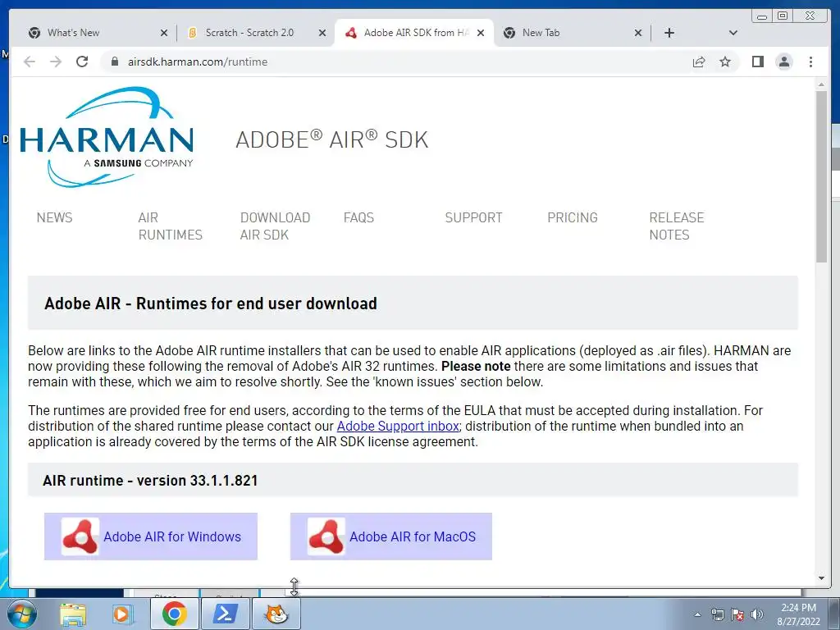Close the Scratch 2.0 tab
This screenshot has height=630, width=840.
coord(322,33)
